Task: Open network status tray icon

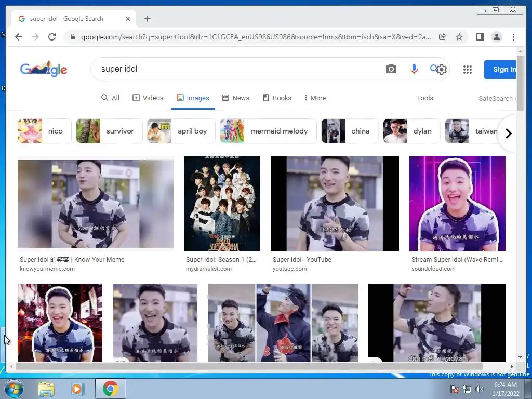Action: (467, 390)
